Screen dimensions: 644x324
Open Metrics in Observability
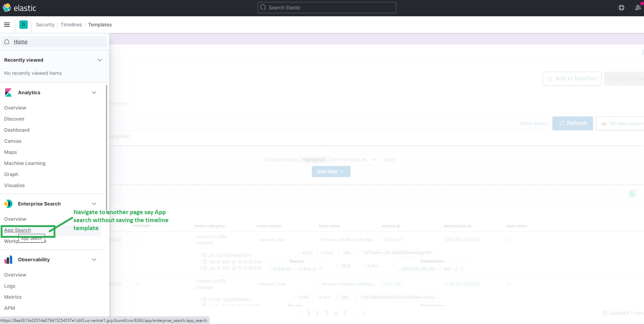click(13, 297)
